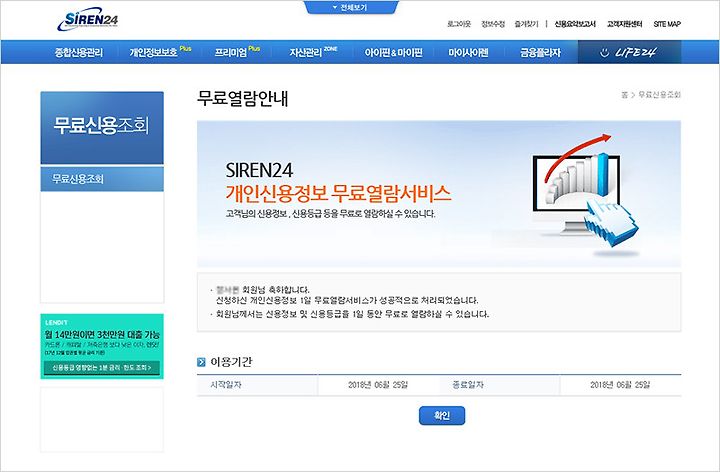Image resolution: width=720 pixels, height=472 pixels.
Task: Select the 금융플라자 menu
Action: pyautogui.click(x=540, y=52)
